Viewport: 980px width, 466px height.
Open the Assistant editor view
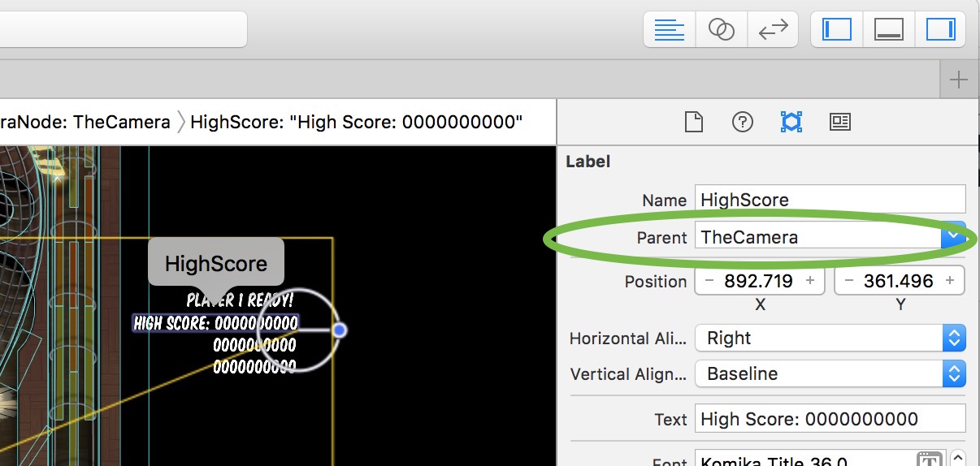point(721,30)
